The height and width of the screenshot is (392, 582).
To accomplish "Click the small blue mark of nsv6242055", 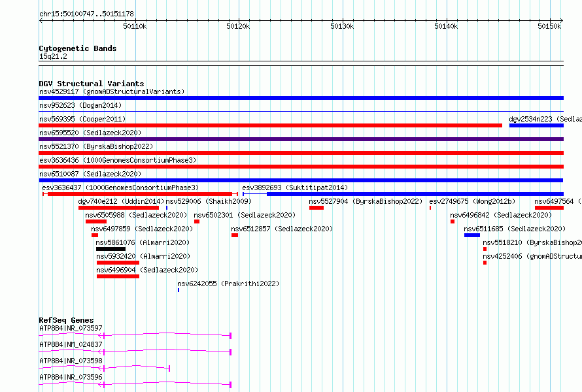I will 179,290.
